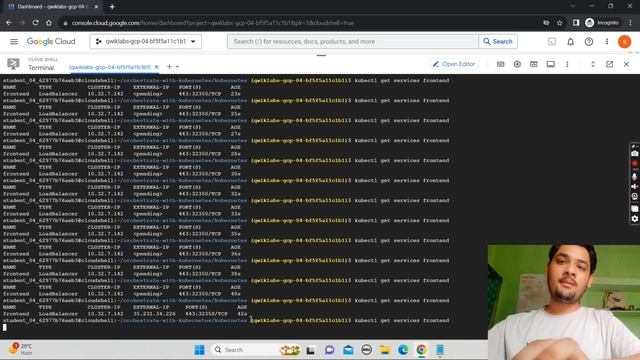Open the notifications bell
This screenshot has height=360, width=640.
[x=571, y=42]
